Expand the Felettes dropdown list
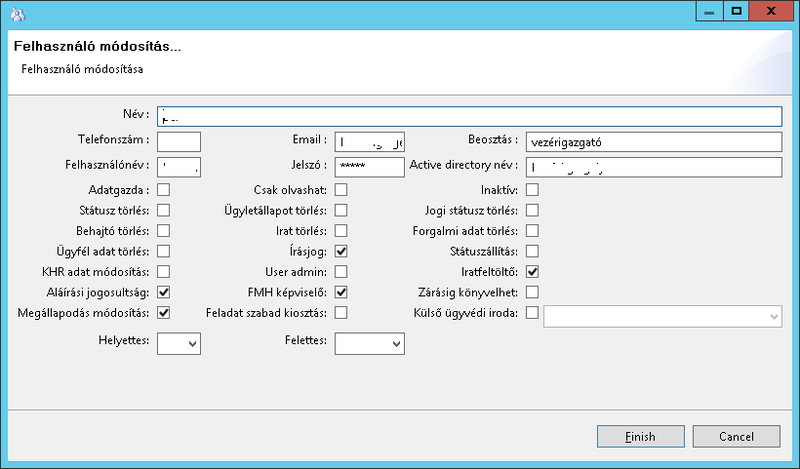 [369, 343]
